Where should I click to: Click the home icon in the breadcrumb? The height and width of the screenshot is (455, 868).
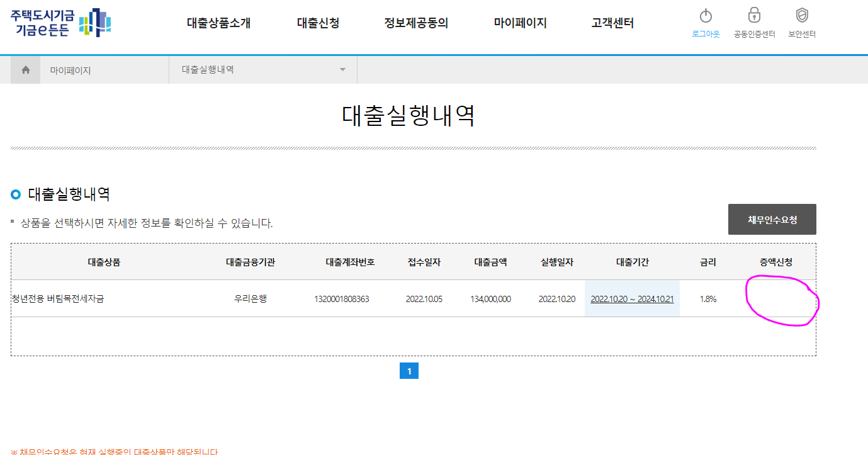25,69
